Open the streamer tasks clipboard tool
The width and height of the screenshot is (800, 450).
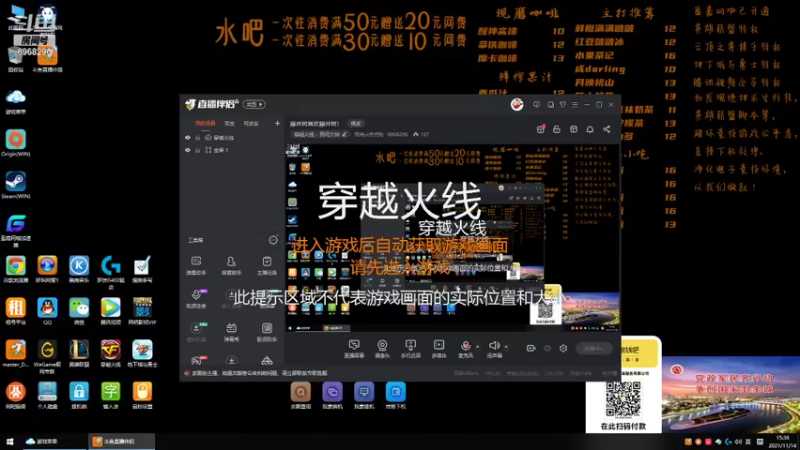point(267,265)
